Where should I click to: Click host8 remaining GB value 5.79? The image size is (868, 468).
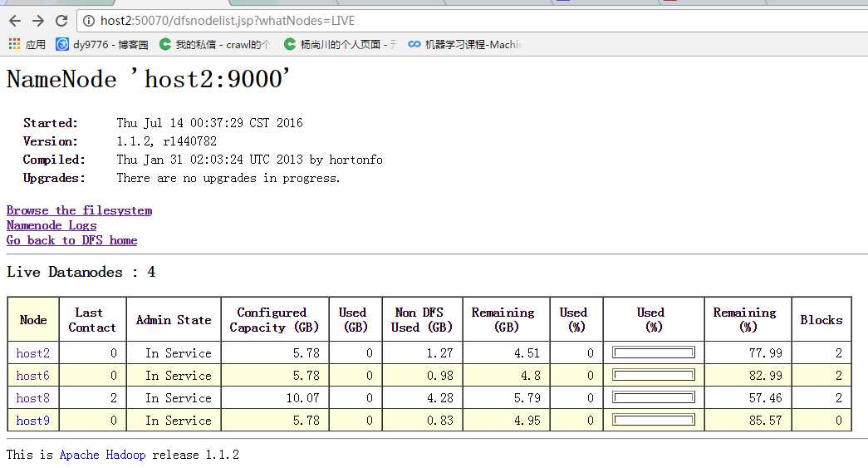tap(527, 398)
